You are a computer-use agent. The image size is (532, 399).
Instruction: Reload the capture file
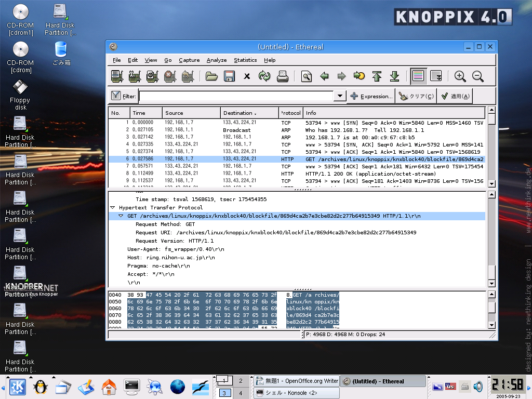(x=264, y=76)
